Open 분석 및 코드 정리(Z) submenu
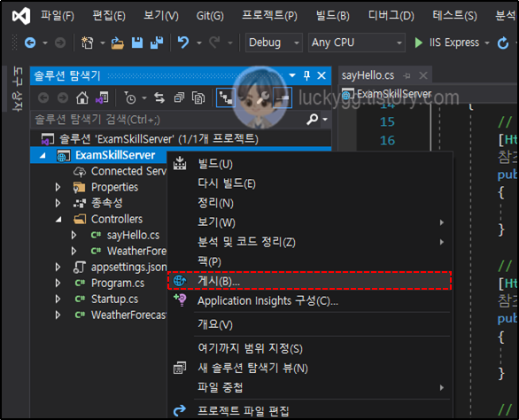The height and width of the screenshot is (420, 519). 309,242
